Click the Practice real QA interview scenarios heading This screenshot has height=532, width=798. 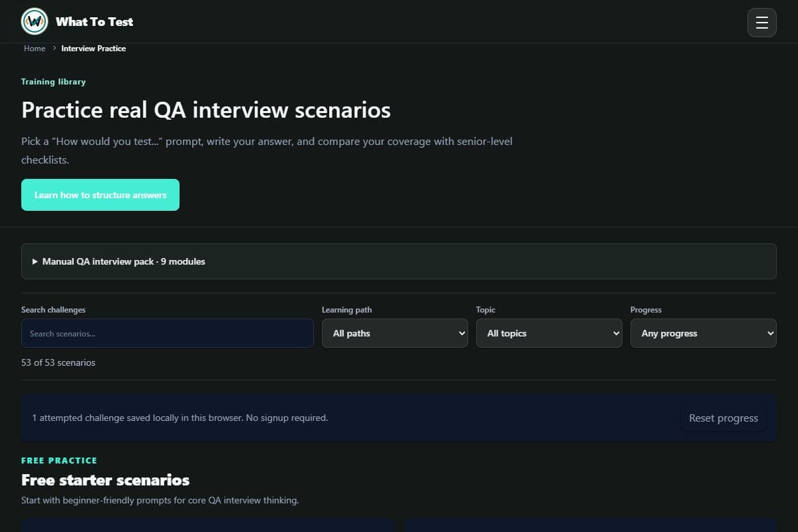[206, 110]
